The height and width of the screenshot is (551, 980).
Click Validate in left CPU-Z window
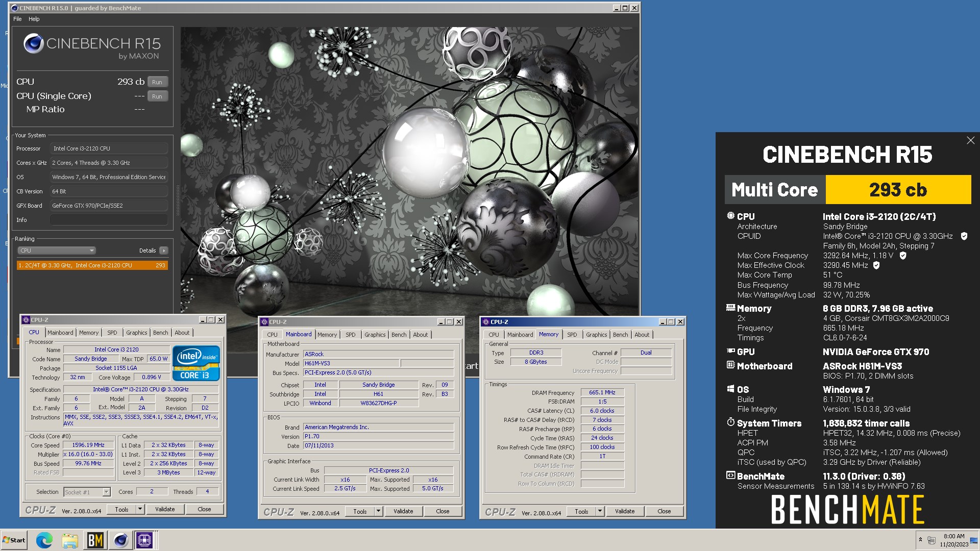[165, 509]
